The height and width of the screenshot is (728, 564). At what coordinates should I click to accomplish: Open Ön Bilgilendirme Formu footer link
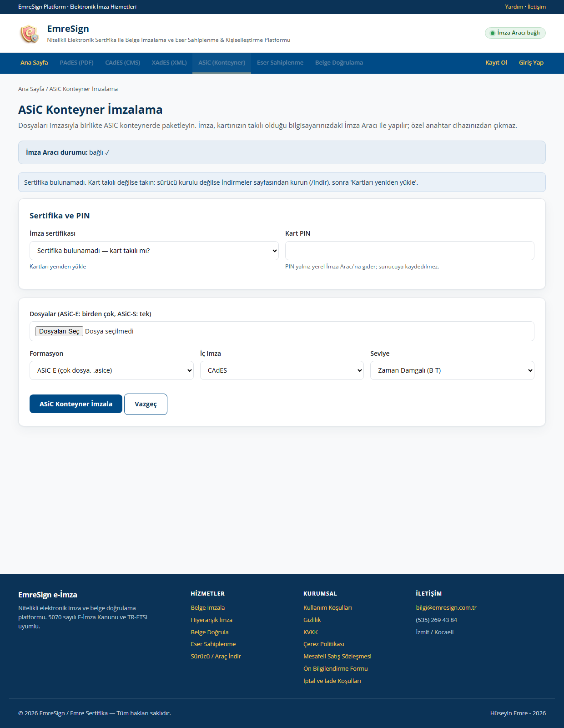point(336,669)
